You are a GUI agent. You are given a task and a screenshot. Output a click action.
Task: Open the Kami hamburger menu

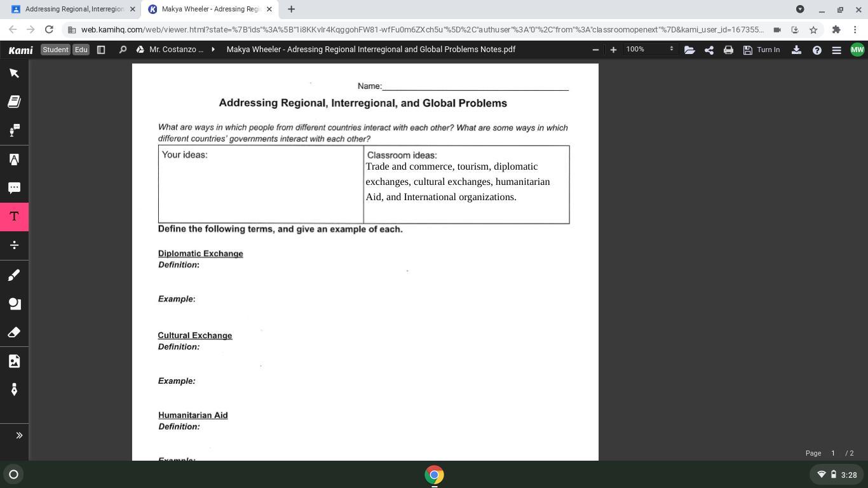837,50
